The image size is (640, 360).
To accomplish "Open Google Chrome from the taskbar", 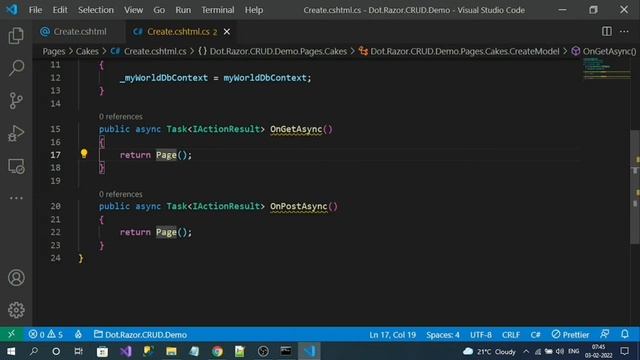I will click(x=217, y=351).
